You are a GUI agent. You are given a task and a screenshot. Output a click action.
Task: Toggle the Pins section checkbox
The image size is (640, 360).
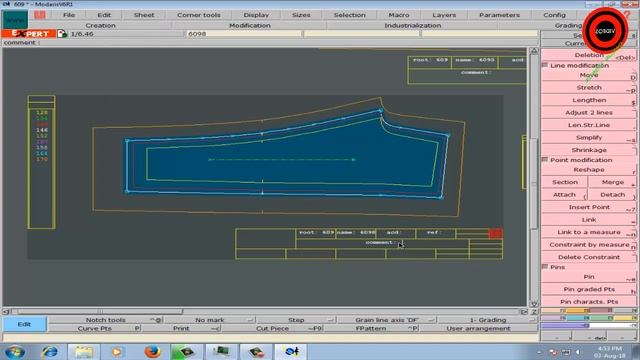pyautogui.click(x=545, y=267)
